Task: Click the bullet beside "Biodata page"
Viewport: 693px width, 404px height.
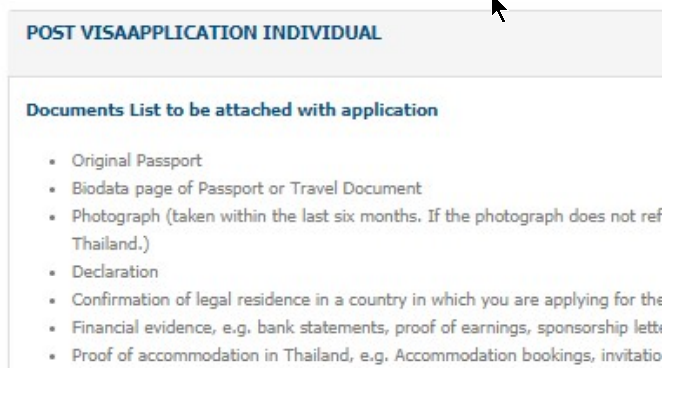Action: [x=52, y=189]
